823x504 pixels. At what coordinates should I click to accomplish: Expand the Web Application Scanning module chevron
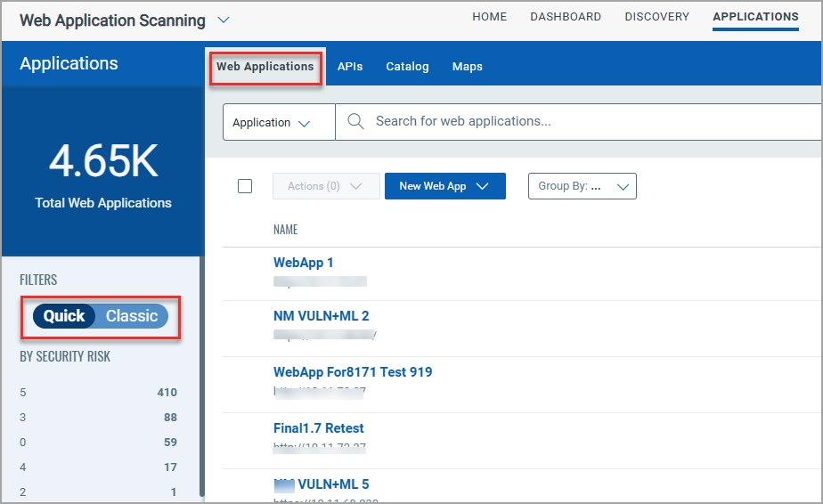224,20
